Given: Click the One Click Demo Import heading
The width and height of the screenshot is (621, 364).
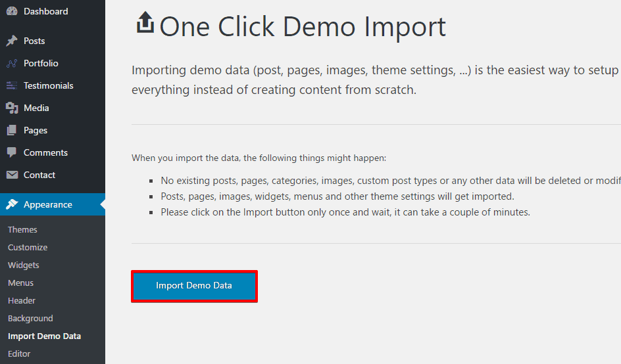Looking at the screenshot, I should point(303,27).
